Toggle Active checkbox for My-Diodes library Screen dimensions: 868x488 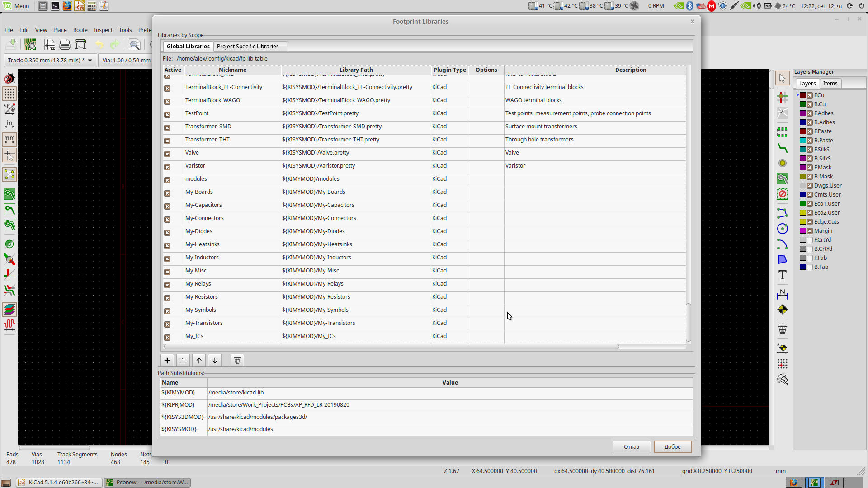point(167,232)
